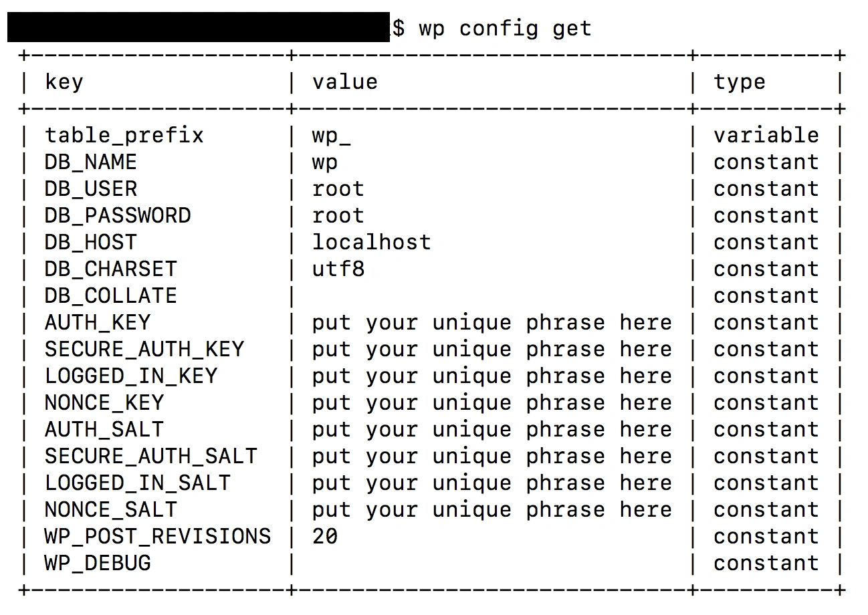Image resolution: width=868 pixels, height=615 pixels.
Task: Click the 'utf8' charset value
Action: [338, 269]
